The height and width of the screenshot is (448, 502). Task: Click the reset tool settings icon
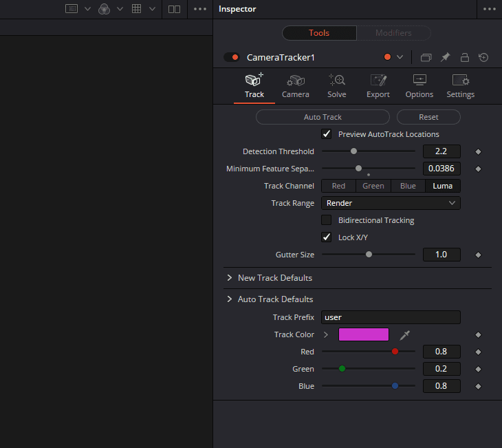coord(483,57)
